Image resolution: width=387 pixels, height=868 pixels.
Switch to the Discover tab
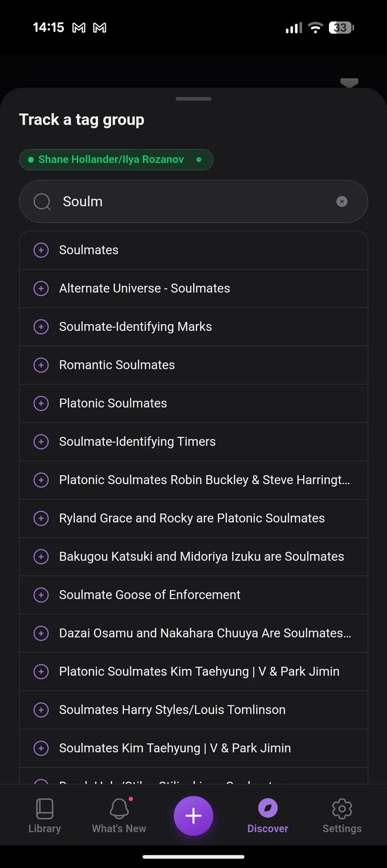tap(268, 815)
